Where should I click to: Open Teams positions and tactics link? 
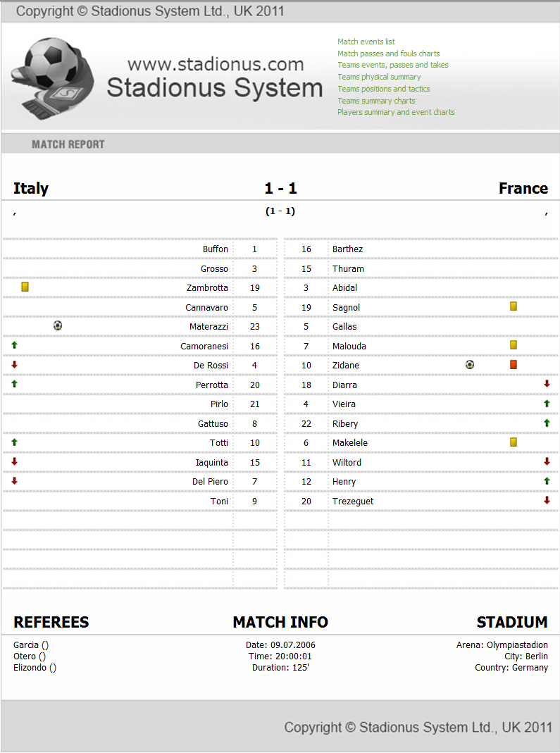384,89
